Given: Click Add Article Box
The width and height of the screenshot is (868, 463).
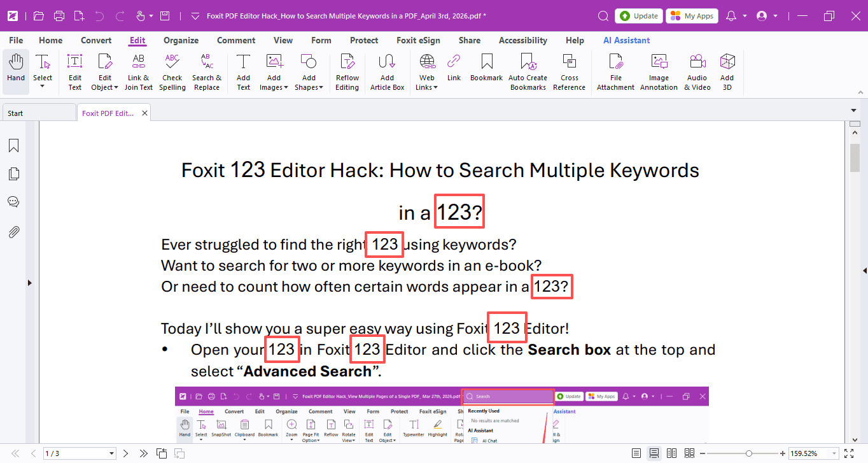Looking at the screenshot, I should [387, 72].
